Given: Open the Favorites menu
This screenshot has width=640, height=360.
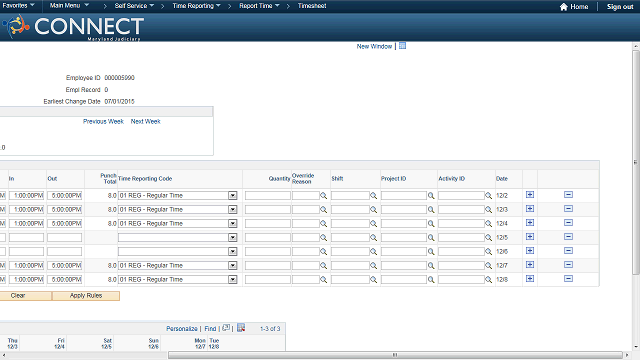Looking at the screenshot, I should (x=18, y=6).
